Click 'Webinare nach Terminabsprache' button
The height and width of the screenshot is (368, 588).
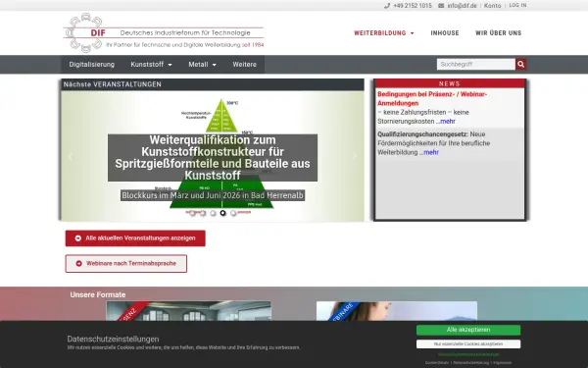126,264
